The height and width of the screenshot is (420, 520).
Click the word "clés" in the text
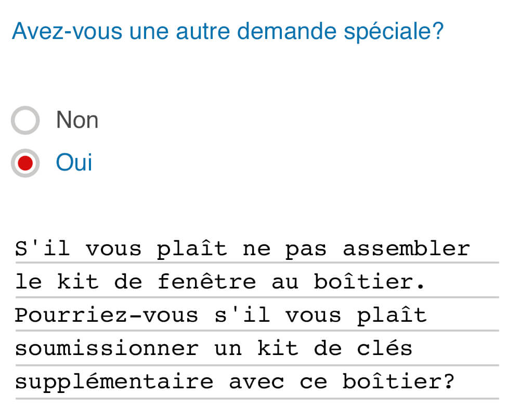click(x=384, y=349)
